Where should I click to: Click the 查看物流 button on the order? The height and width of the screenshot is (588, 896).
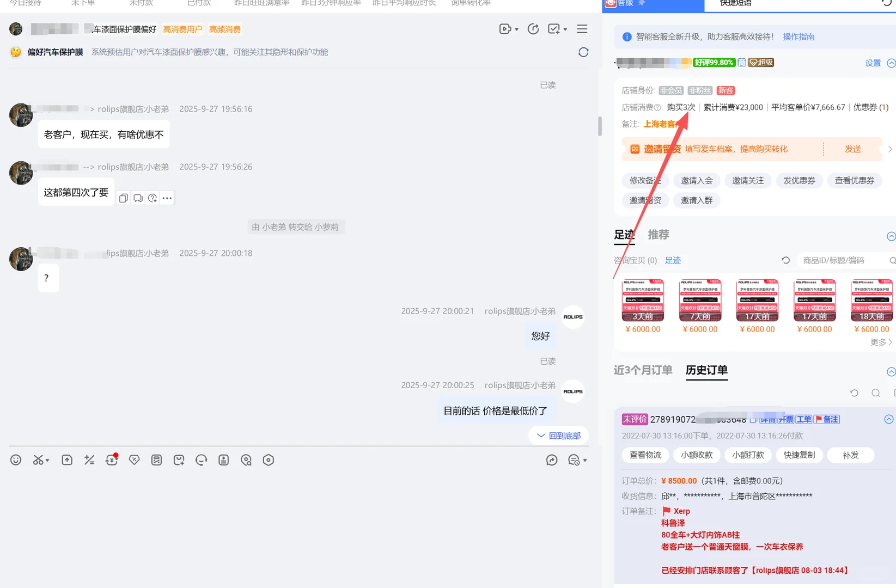(x=645, y=455)
